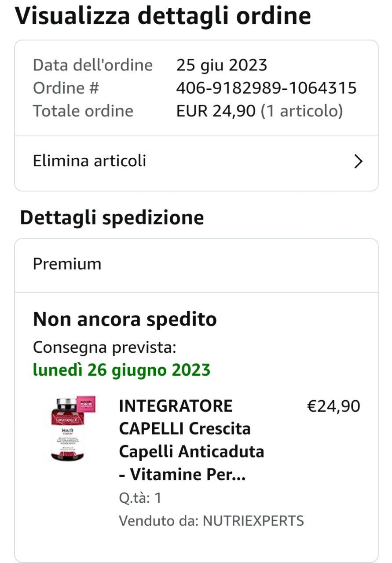The height and width of the screenshot is (563, 392).
Task: Tap the order date 25 giu 2023
Action: click(222, 66)
